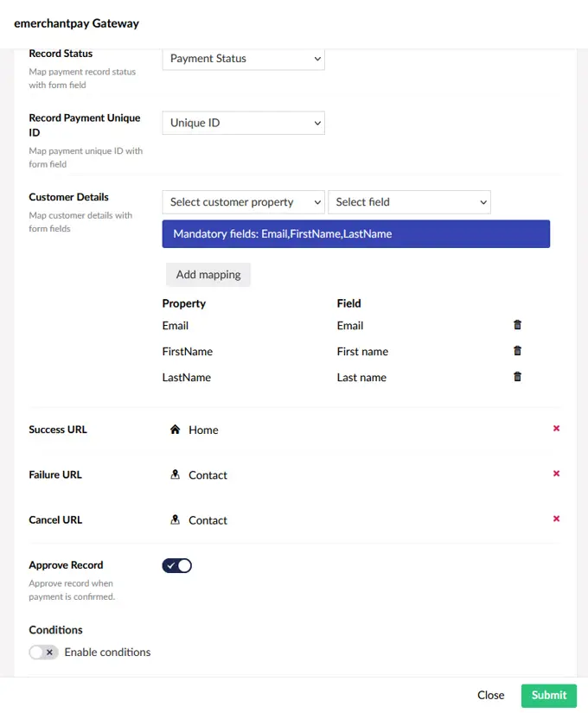Submit the gateway configuration

[548, 695]
